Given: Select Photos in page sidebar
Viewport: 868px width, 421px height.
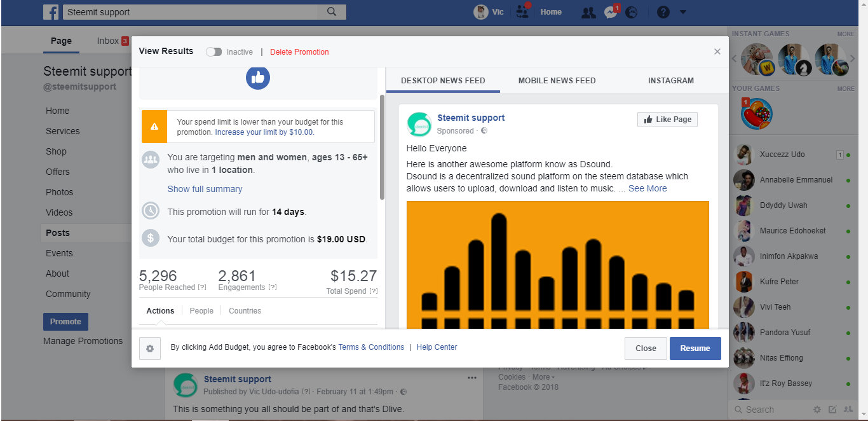Looking at the screenshot, I should (59, 192).
